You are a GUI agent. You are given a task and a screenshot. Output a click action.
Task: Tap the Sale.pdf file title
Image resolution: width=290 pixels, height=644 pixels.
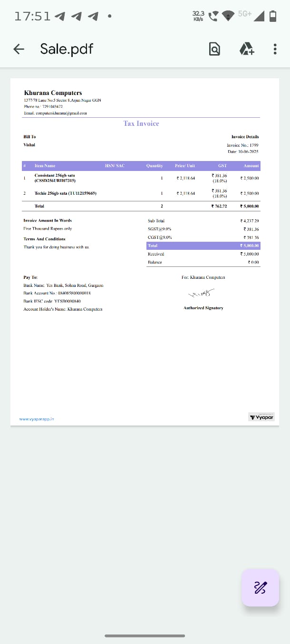point(67,49)
